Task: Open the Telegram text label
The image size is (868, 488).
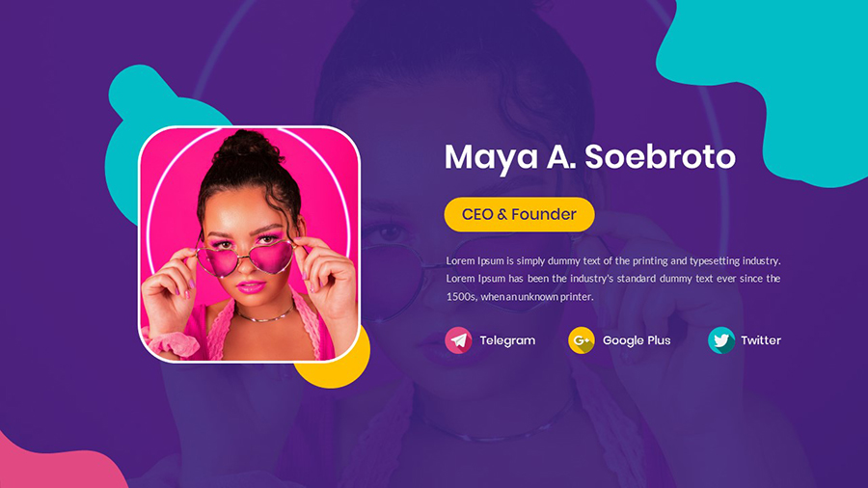Action: coord(507,340)
